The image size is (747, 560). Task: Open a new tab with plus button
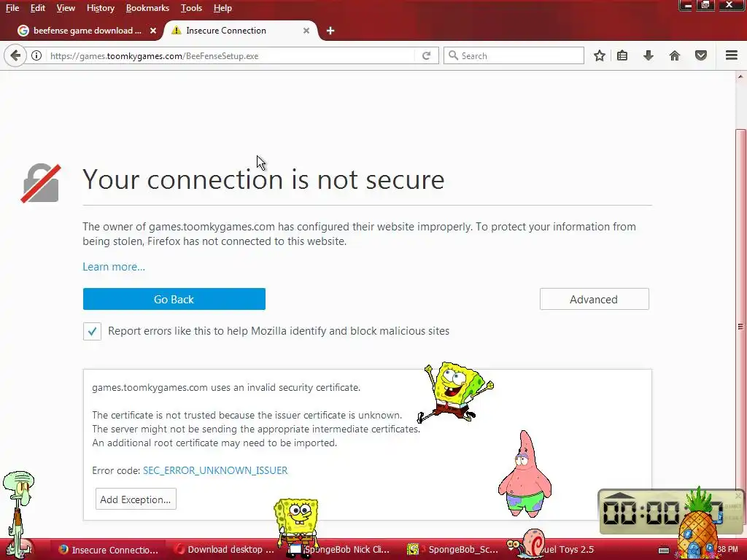(x=330, y=31)
